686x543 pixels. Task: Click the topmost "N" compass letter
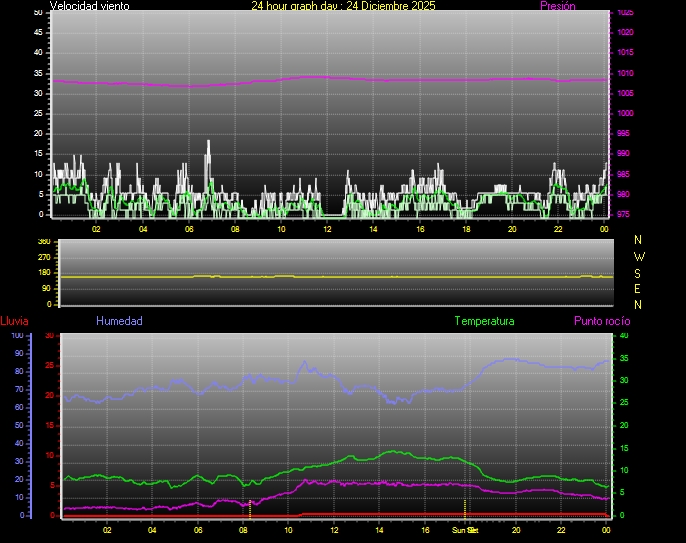click(x=639, y=240)
